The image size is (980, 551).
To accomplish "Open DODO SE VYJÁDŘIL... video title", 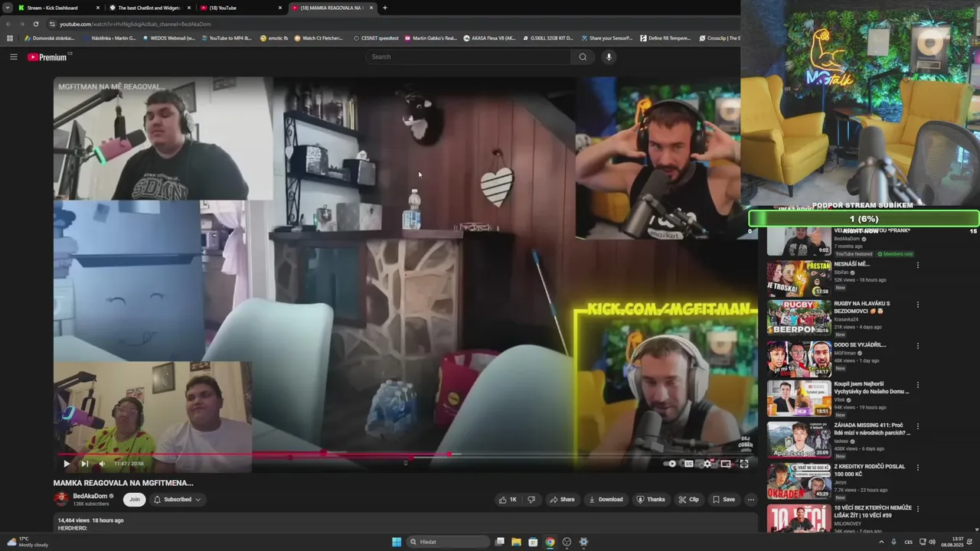I will [x=859, y=345].
